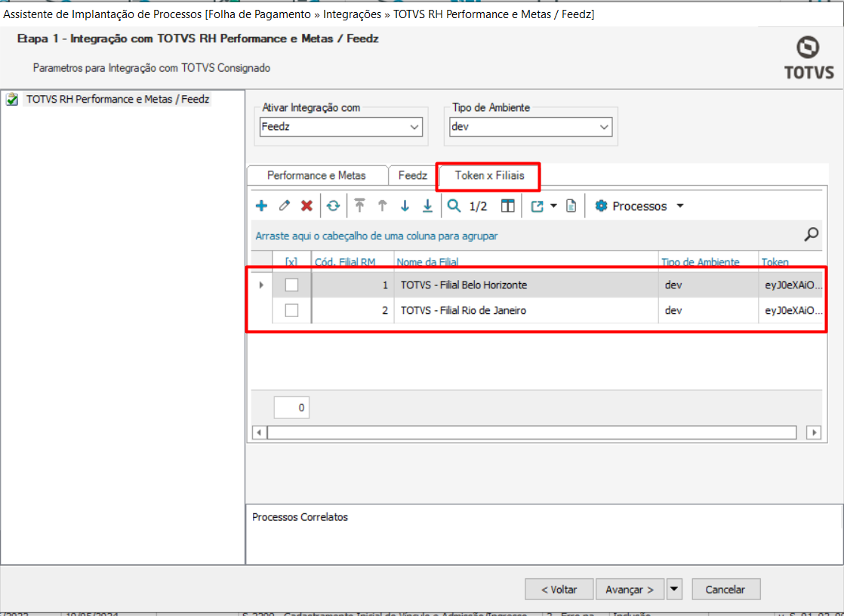Edit selected record with pencil icon

[284, 205]
